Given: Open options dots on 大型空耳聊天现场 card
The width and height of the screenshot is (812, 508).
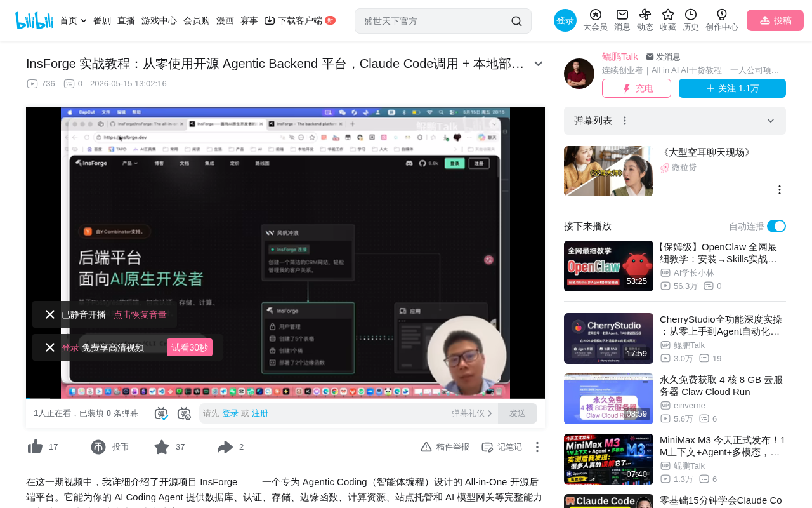Looking at the screenshot, I should [780, 190].
